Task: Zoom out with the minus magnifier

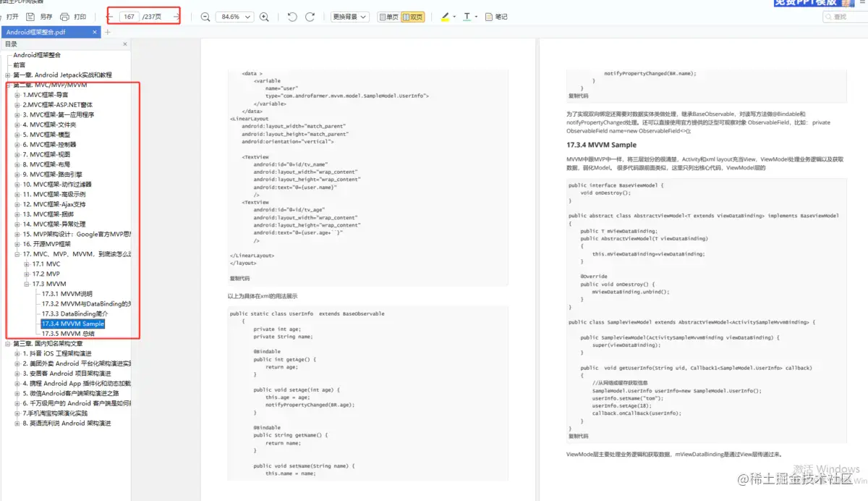Action: point(205,17)
